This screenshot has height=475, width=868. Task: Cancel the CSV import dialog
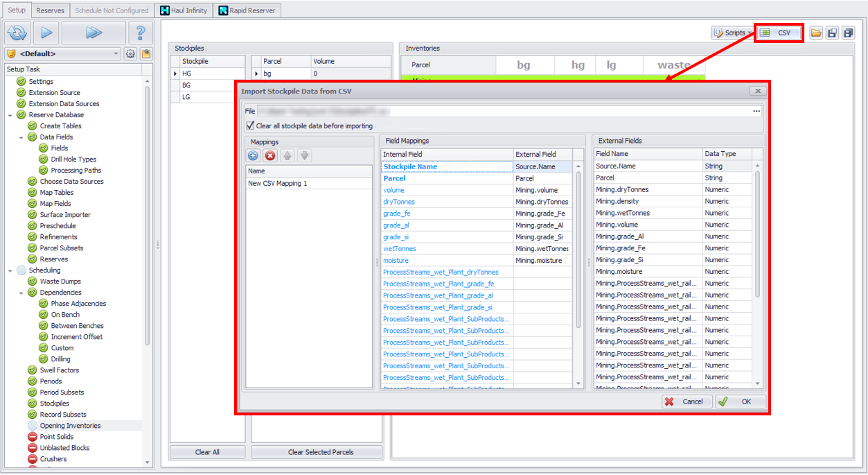pyautogui.click(x=686, y=401)
